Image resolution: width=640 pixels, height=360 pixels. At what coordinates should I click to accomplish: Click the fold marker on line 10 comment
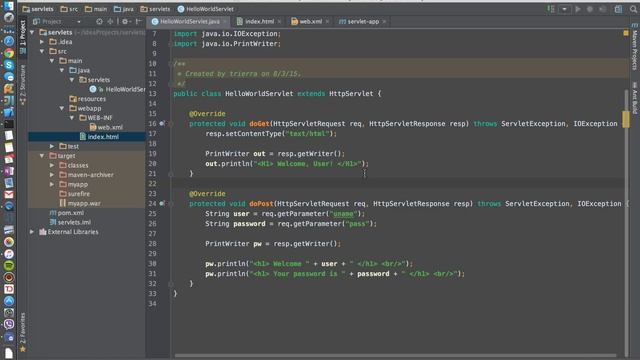[x=170, y=64]
